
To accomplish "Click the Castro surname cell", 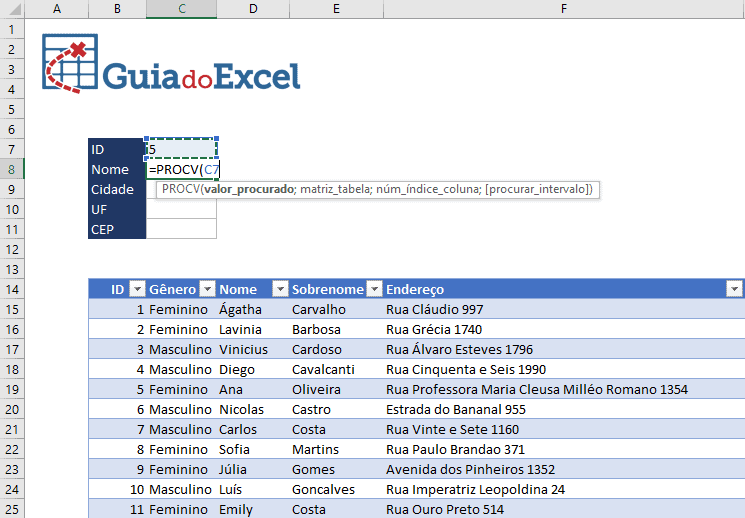I will (x=336, y=409).
